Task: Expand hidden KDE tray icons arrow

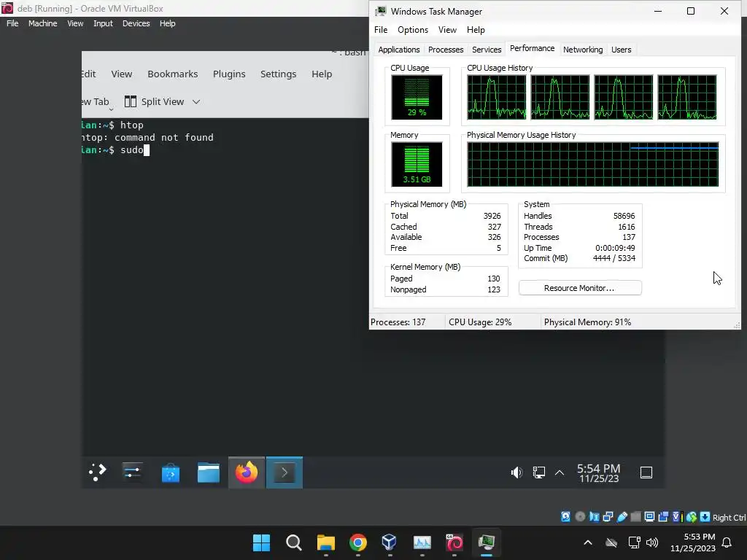Action: coord(560,472)
